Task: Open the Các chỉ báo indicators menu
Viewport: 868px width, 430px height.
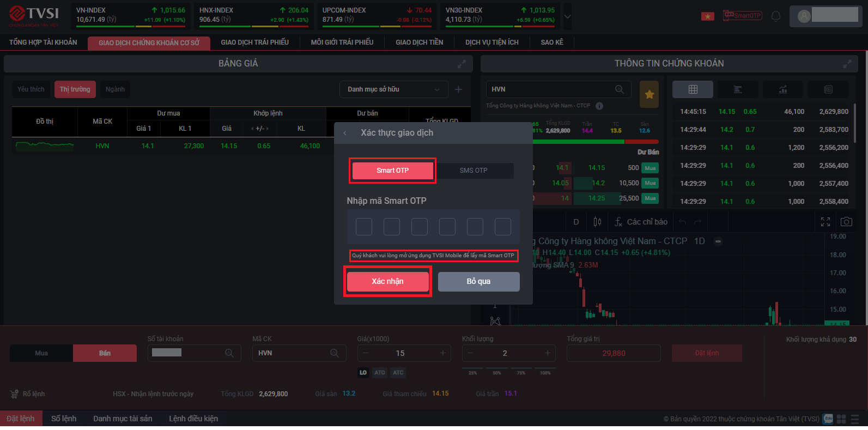Action: tap(641, 222)
